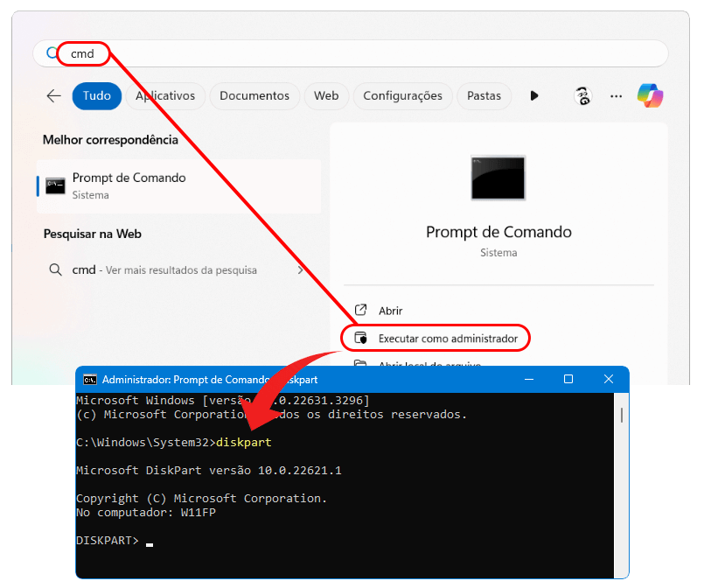The width and height of the screenshot is (704, 588).
Task: Launch the Copilot icon
Action: point(650,95)
